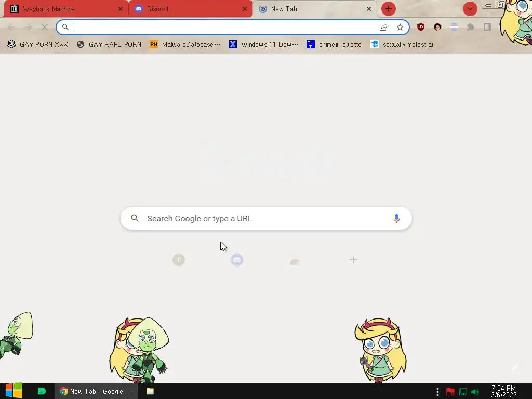Toggle the browser side panel
The image size is (532, 399).
[x=487, y=27]
